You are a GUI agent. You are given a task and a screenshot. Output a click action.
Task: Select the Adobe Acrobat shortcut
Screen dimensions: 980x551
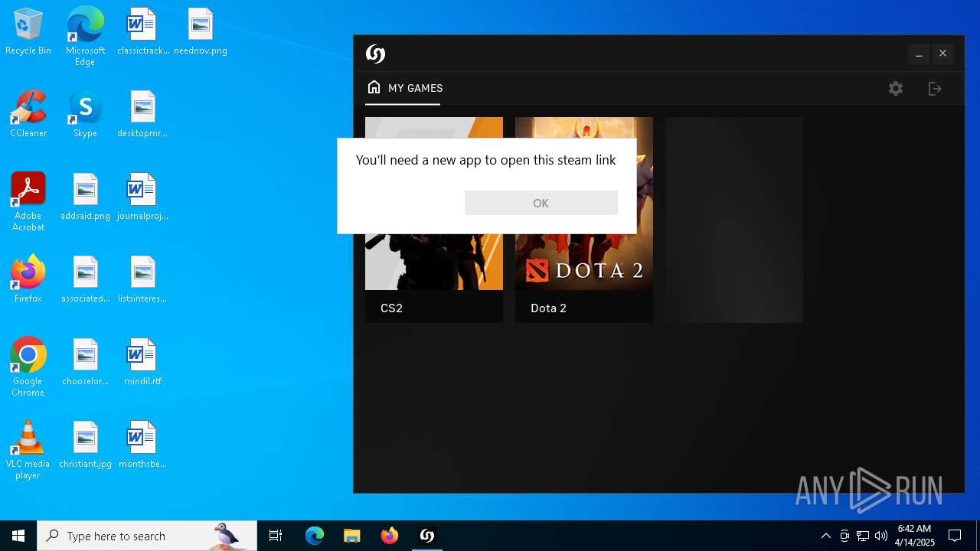[x=28, y=202]
